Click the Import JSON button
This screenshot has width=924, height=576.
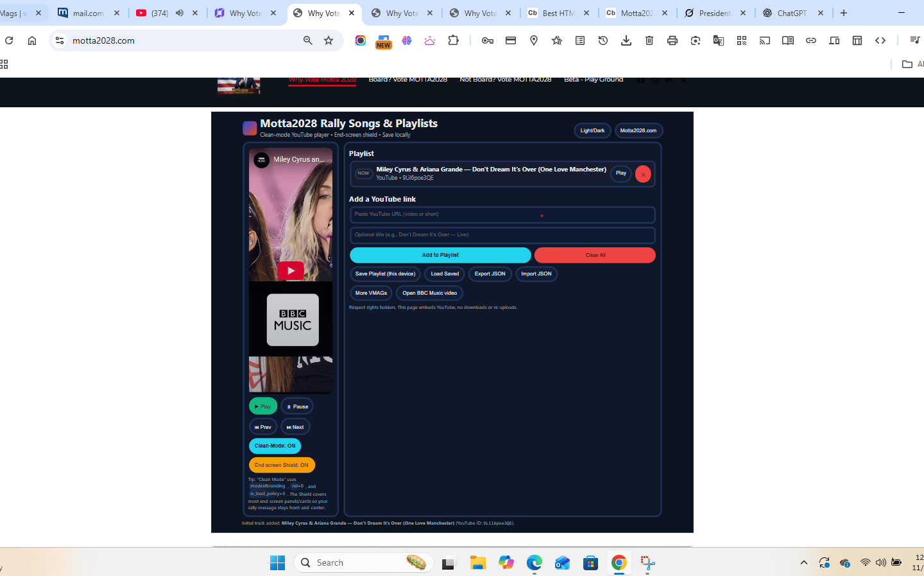[536, 274]
